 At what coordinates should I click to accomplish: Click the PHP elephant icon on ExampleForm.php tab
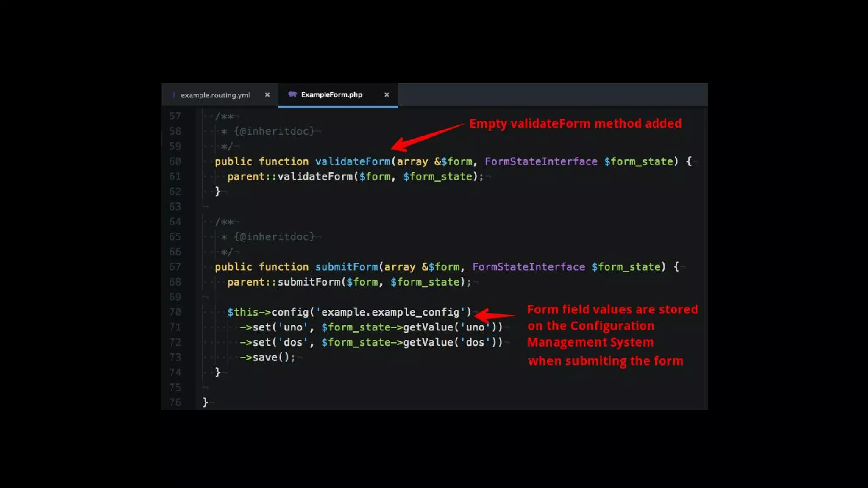tap(292, 94)
